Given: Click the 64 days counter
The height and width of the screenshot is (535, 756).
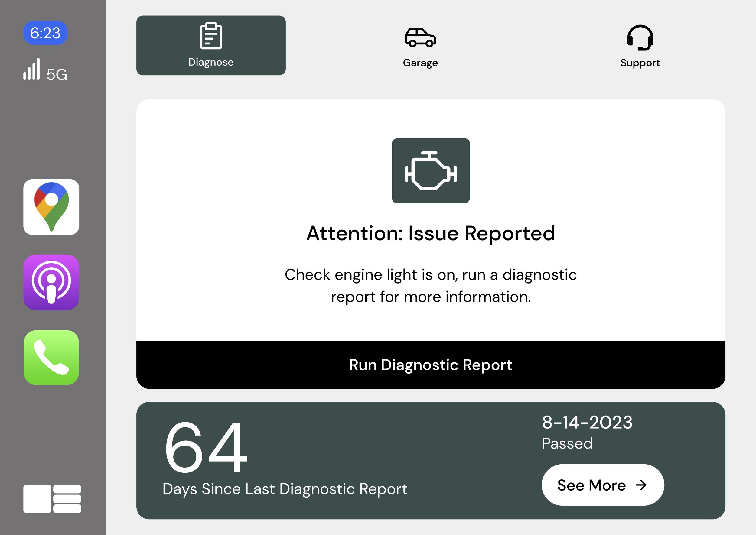Looking at the screenshot, I should (206, 447).
